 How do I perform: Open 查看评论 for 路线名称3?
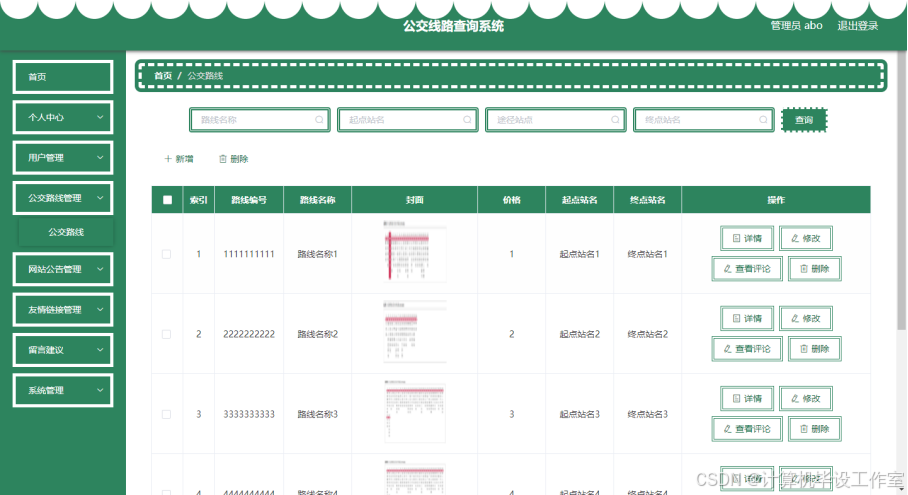pos(747,429)
